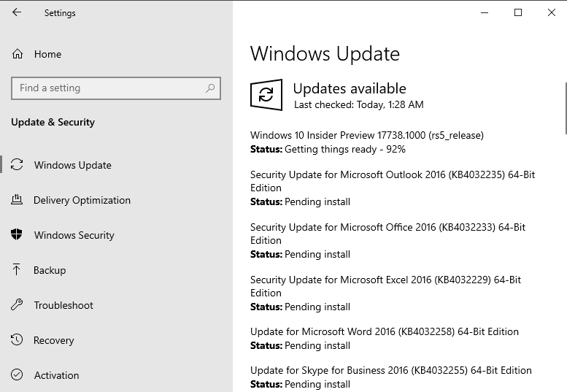Select the Activation checkmark circle icon

tap(17, 374)
